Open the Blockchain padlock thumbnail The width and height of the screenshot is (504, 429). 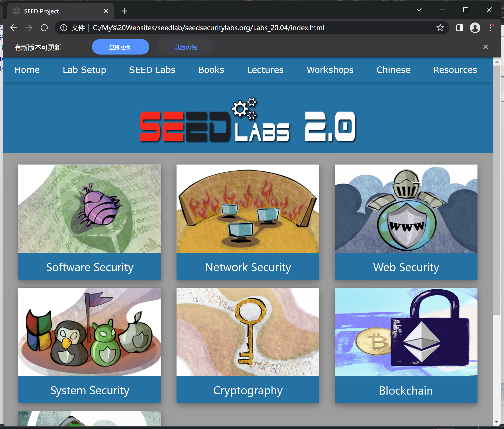pyautogui.click(x=406, y=332)
